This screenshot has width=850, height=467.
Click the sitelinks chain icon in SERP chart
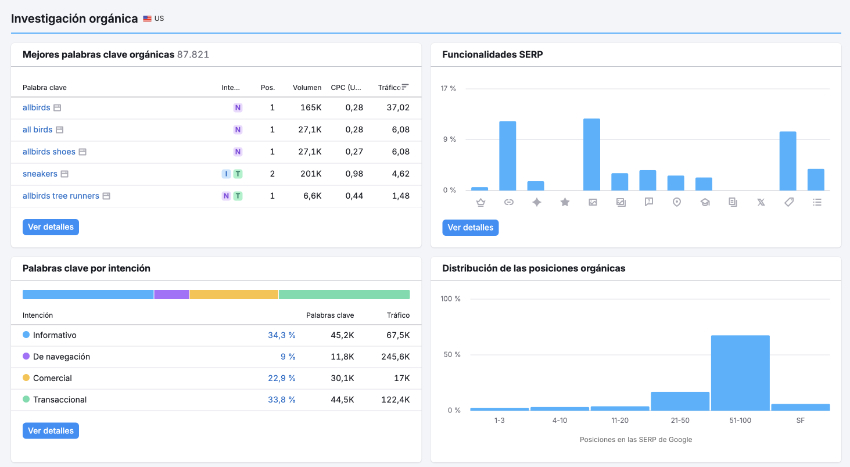click(x=508, y=202)
